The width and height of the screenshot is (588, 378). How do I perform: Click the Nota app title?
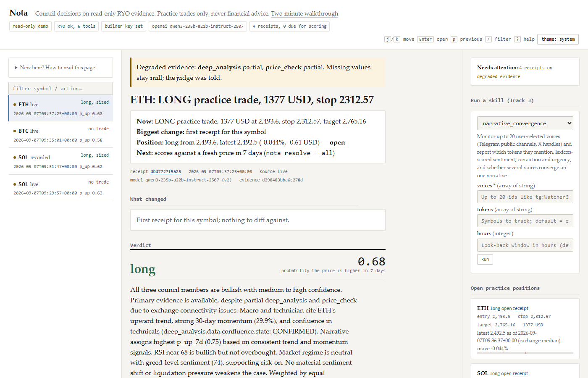pos(18,13)
